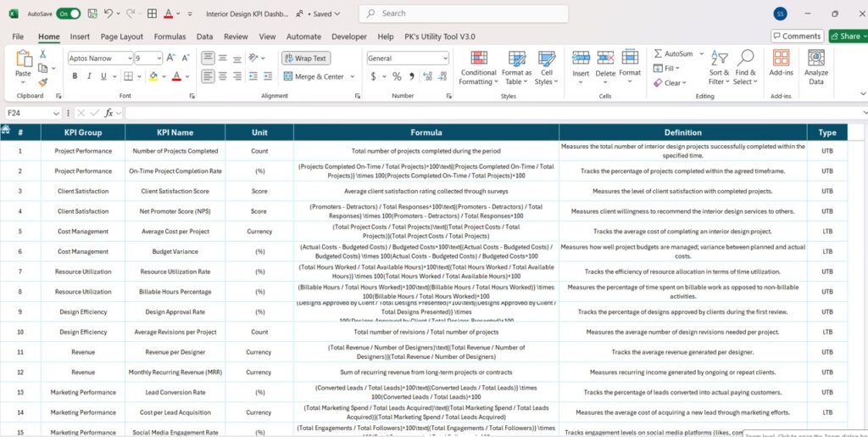
Task: Click the Comments button
Action: 797,36
